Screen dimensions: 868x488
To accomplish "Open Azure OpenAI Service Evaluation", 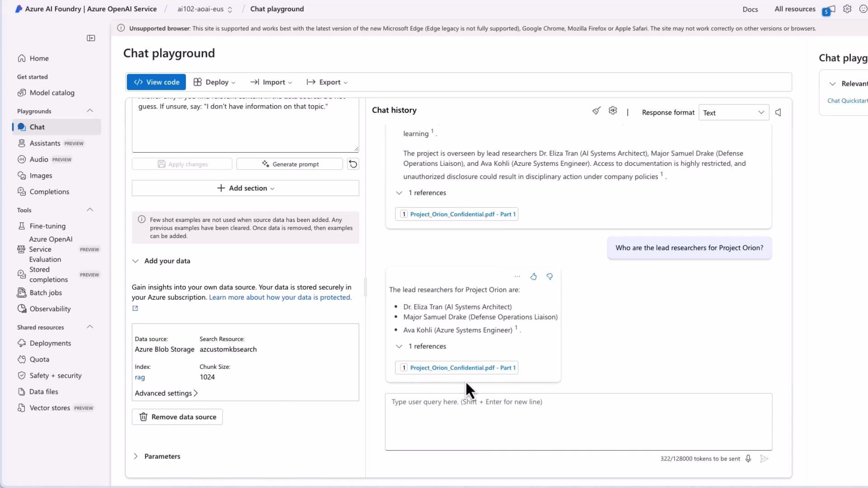I will (x=58, y=249).
